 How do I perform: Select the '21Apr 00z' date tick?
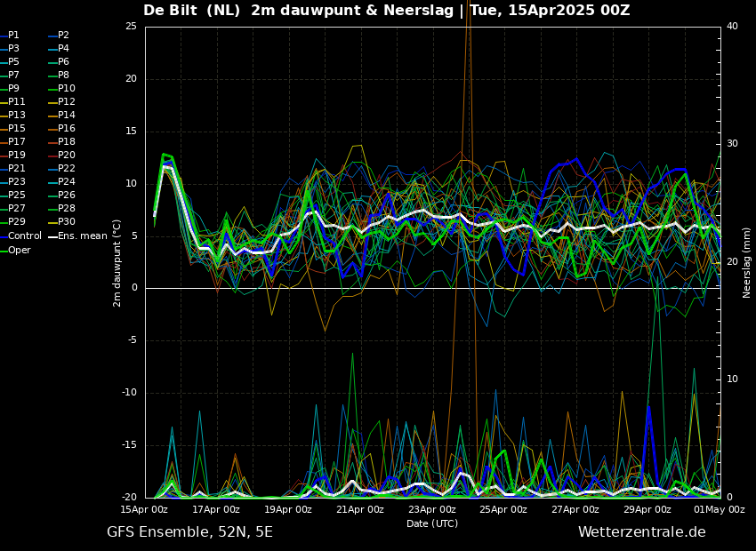tap(360, 509)
